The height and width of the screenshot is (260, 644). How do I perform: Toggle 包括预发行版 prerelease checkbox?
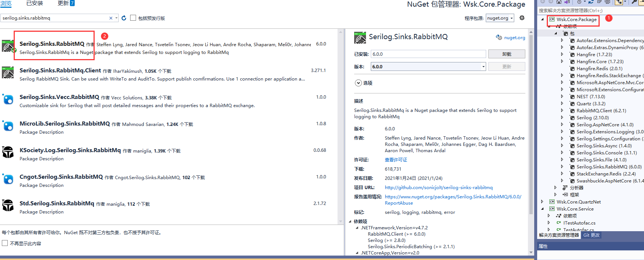click(133, 18)
